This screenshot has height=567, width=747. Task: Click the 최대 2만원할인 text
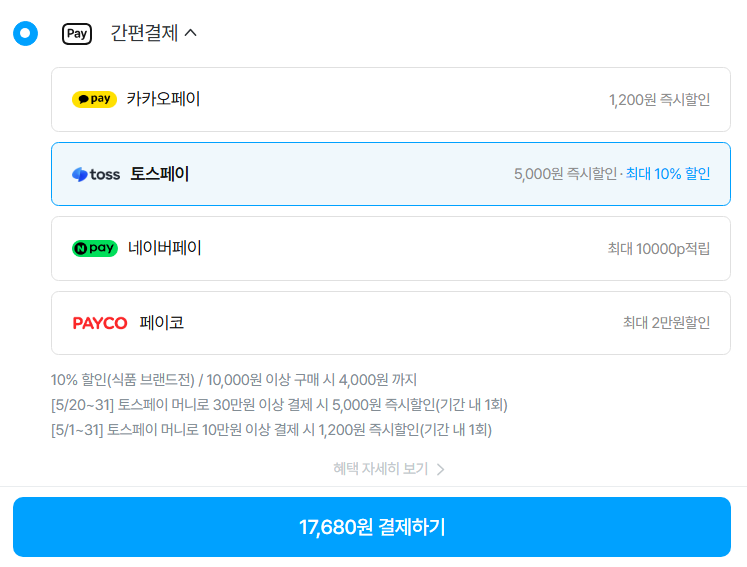(666, 323)
